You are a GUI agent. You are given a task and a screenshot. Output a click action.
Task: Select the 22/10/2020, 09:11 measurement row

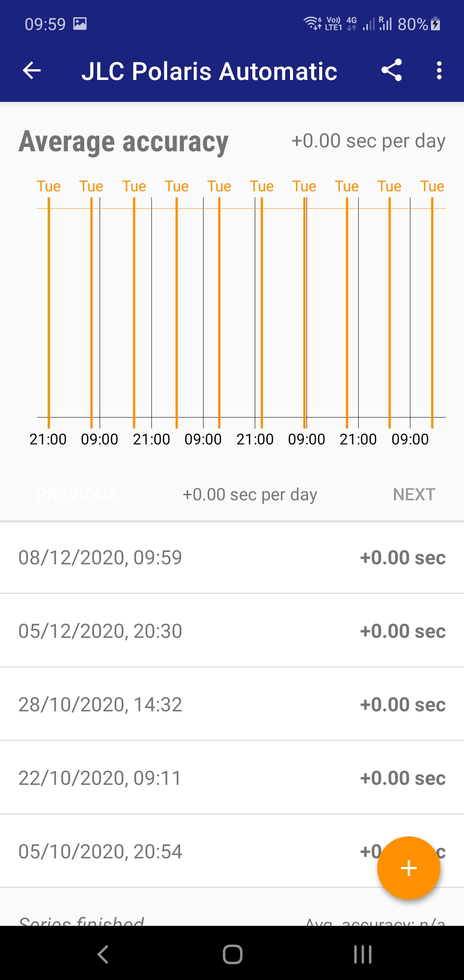[x=232, y=778]
